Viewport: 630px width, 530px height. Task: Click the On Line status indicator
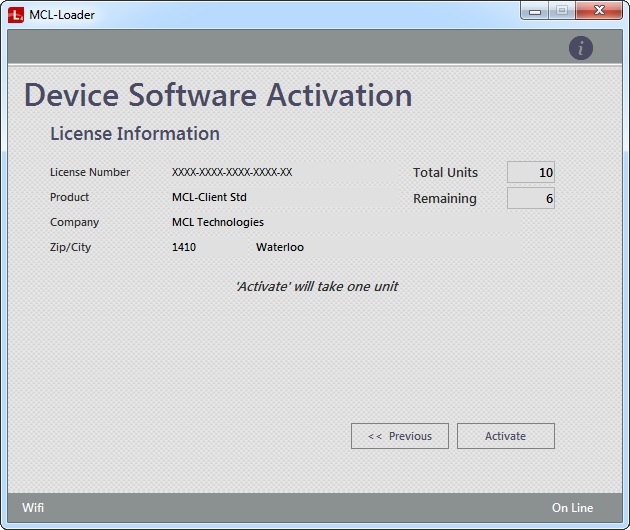(x=572, y=508)
